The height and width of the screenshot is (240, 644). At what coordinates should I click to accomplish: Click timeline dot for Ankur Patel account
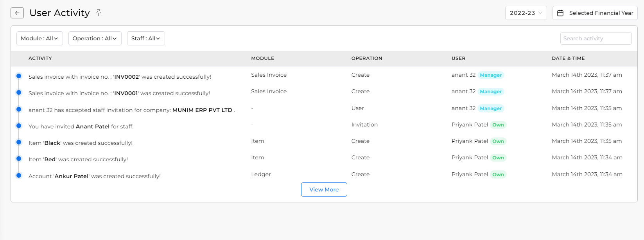click(19, 175)
